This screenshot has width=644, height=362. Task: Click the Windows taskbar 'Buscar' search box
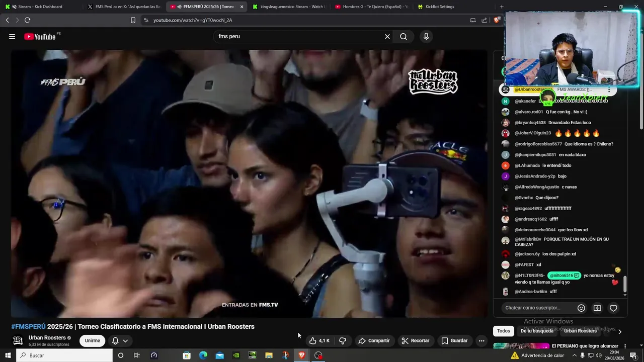click(x=64, y=355)
